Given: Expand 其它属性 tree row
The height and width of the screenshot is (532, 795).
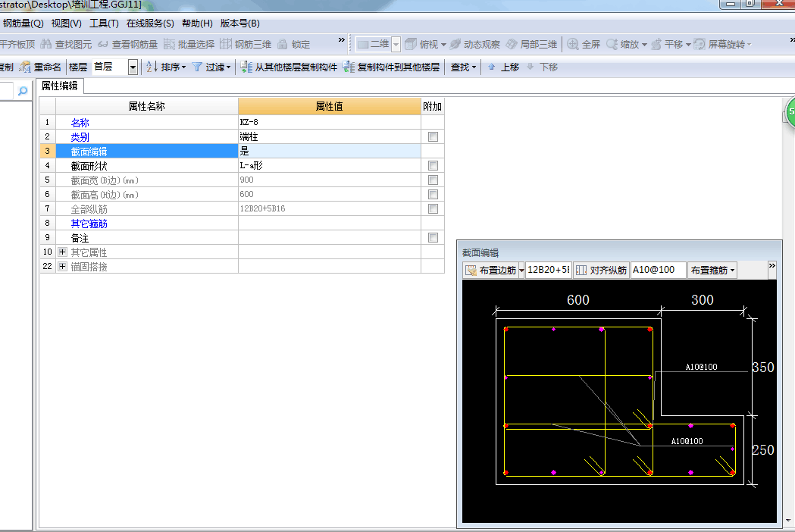Looking at the screenshot, I should coord(62,252).
